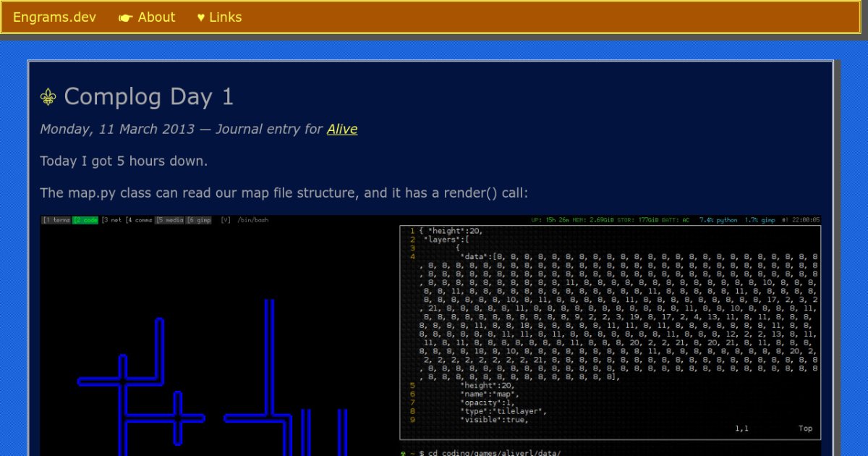Switch to the '3 net' tmux window

coord(111,220)
